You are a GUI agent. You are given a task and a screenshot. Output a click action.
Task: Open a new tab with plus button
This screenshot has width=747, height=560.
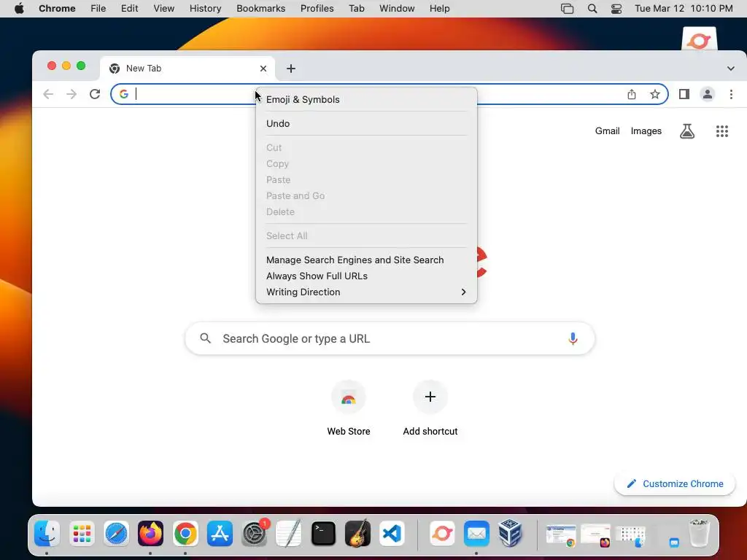(x=290, y=69)
